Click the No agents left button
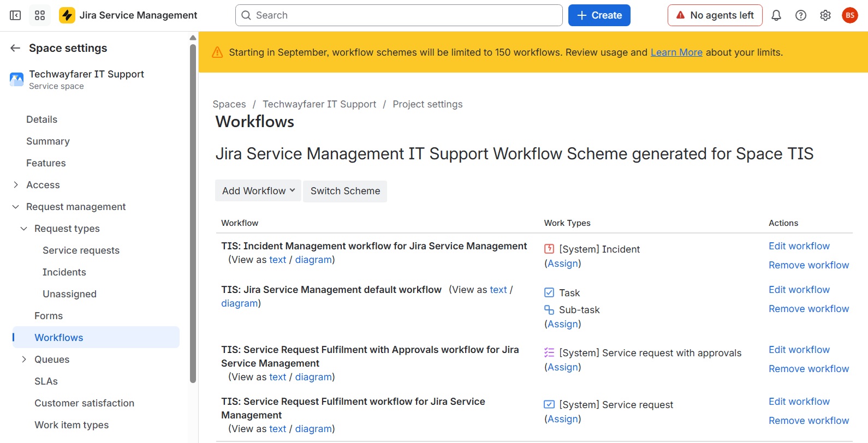 tap(715, 15)
